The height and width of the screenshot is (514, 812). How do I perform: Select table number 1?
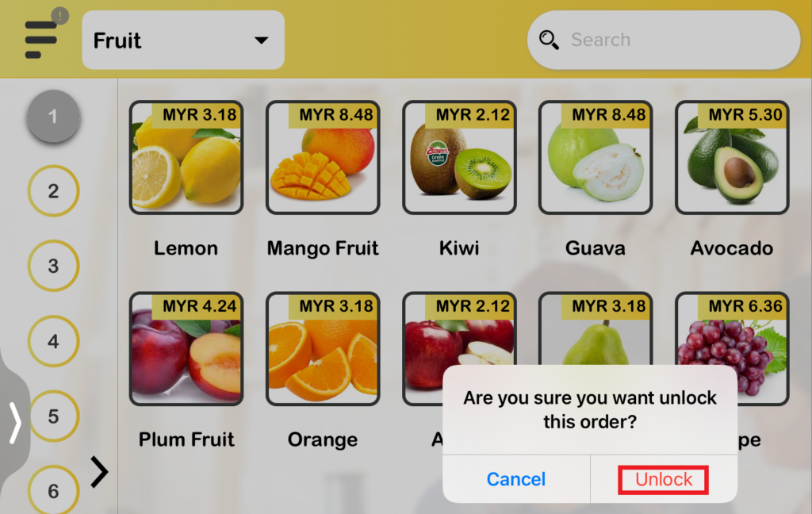point(53,116)
